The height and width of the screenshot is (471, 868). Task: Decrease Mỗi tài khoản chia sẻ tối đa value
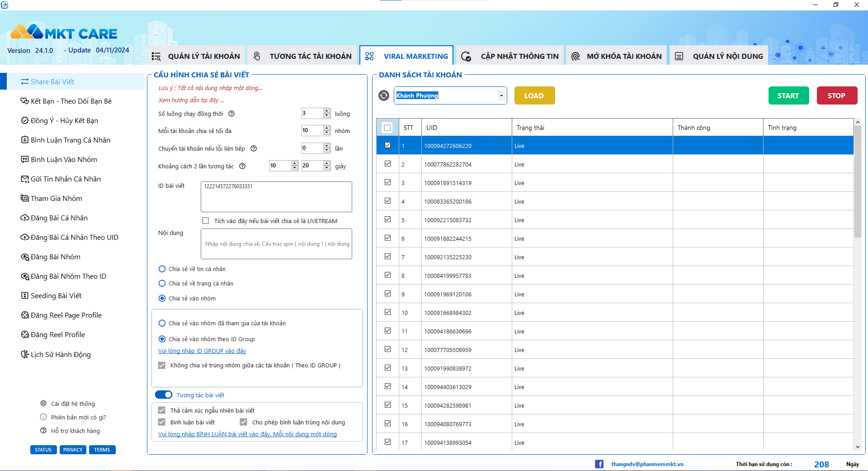click(327, 133)
